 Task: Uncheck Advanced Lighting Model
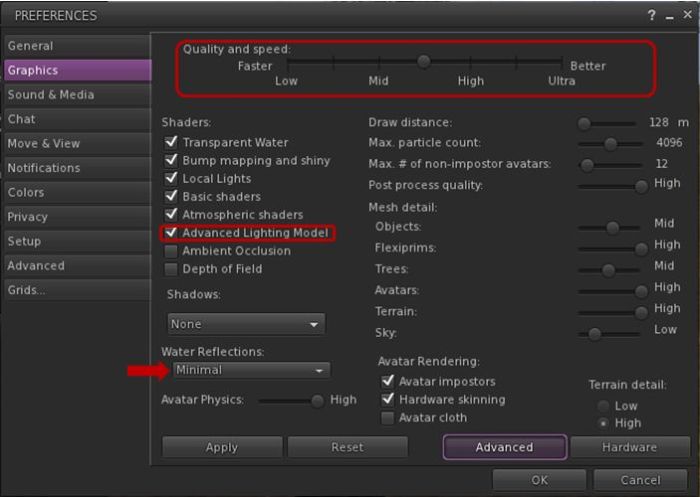tap(171, 233)
